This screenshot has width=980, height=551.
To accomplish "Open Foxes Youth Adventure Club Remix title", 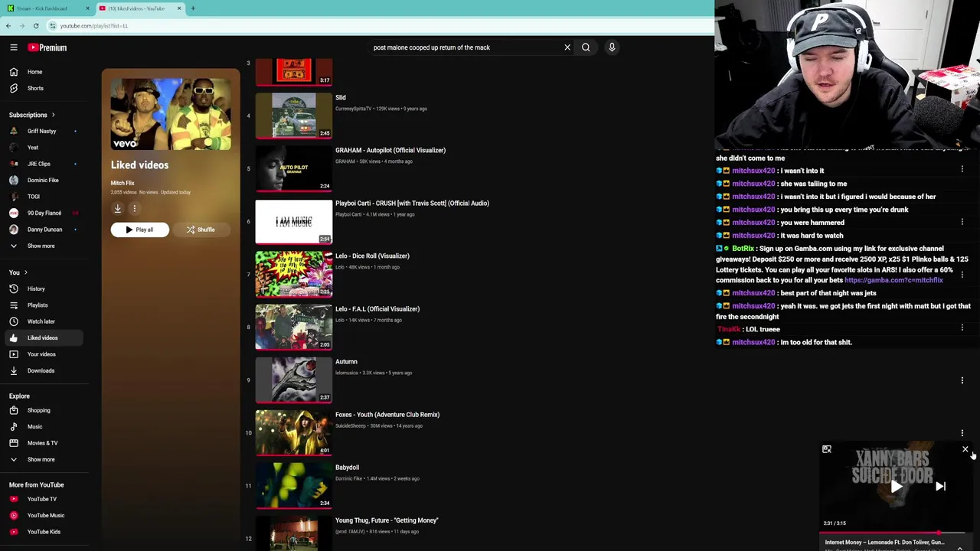I will point(387,415).
